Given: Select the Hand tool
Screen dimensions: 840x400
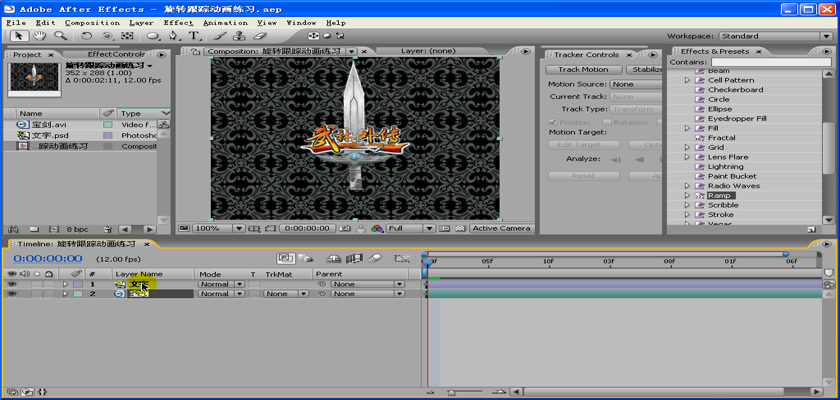Looking at the screenshot, I should click(x=42, y=36).
